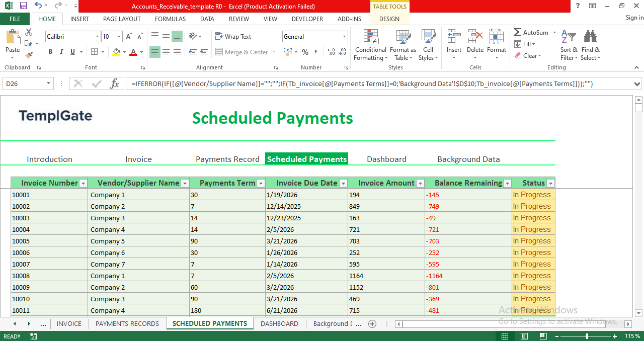This screenshot has width=644, height=341.
Task: Click the Format Painter brush icon
Action: [x=29, y=55]
